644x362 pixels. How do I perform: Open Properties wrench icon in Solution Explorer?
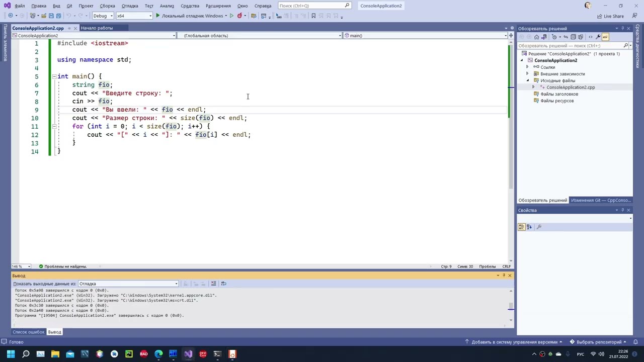point(598,37)
